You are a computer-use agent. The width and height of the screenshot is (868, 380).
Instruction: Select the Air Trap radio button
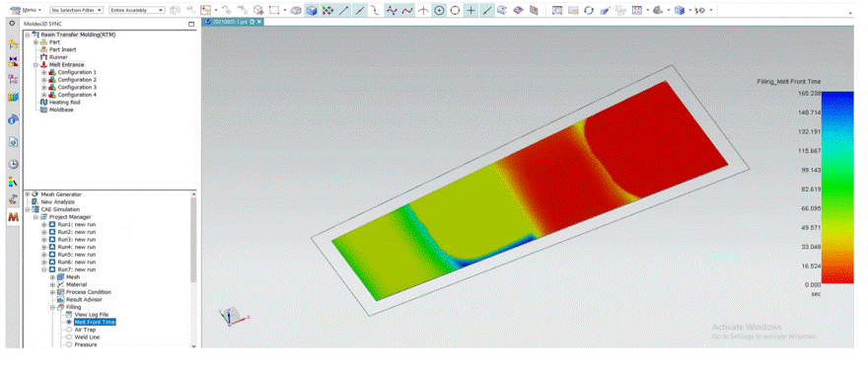(x=69, y=330)
